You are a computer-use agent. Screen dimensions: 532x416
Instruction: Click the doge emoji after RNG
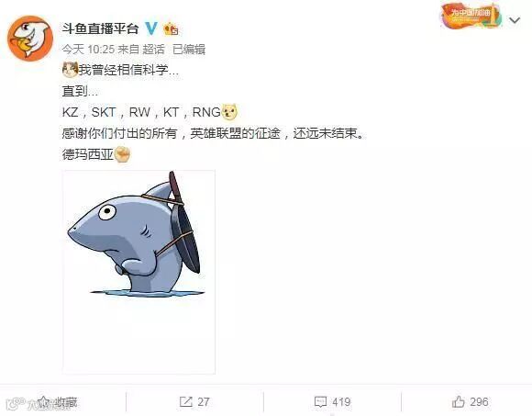pos(229,112)
